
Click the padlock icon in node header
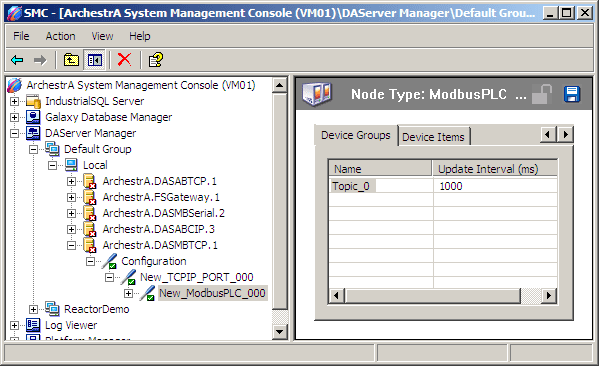[542, 94]
